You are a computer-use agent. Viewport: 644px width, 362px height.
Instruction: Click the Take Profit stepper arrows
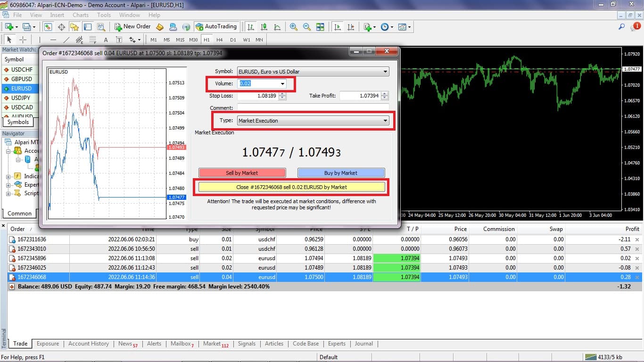coord(385,96)
